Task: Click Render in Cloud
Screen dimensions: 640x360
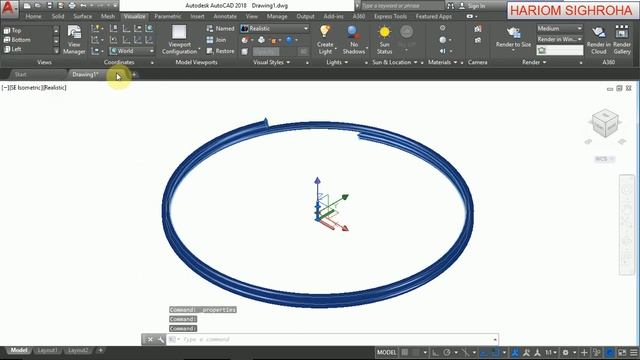Action: pyautogui.click(x=599, y=40)
